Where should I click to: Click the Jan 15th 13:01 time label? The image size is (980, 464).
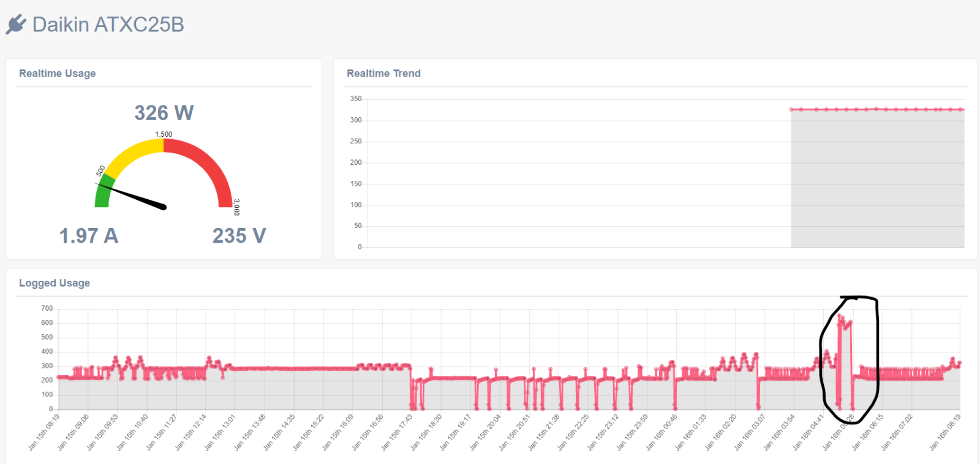[221, 432]
